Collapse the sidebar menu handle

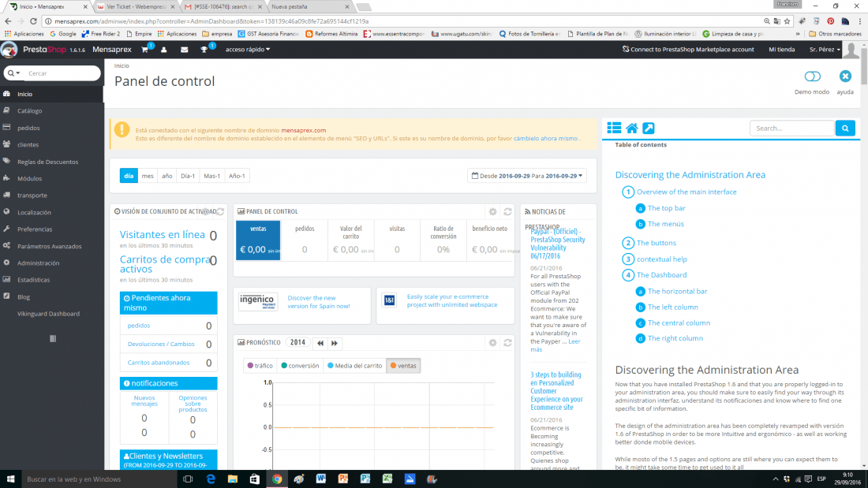(x=53, y=339)
